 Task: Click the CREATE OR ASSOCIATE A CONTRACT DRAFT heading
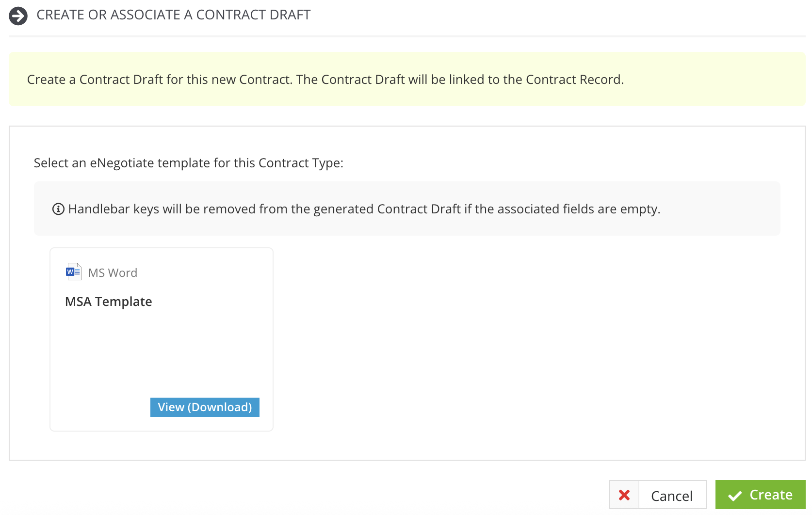pyautogui.click(x=173, y=15)
